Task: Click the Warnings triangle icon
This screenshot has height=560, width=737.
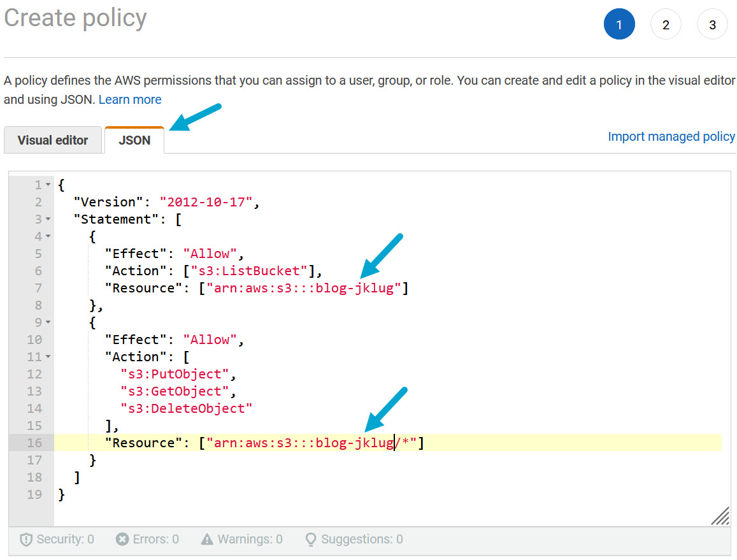Action: click(x=207, y=540)
